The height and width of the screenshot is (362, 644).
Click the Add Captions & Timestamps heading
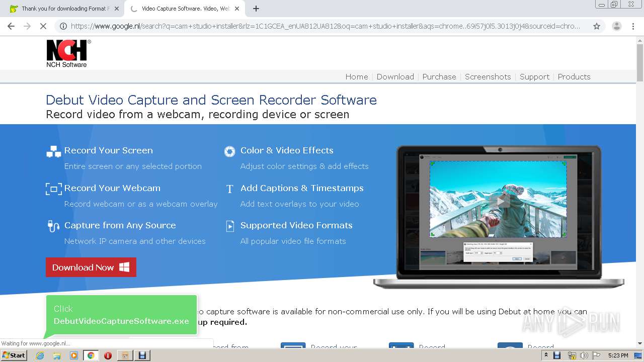[x=302, y=188]
